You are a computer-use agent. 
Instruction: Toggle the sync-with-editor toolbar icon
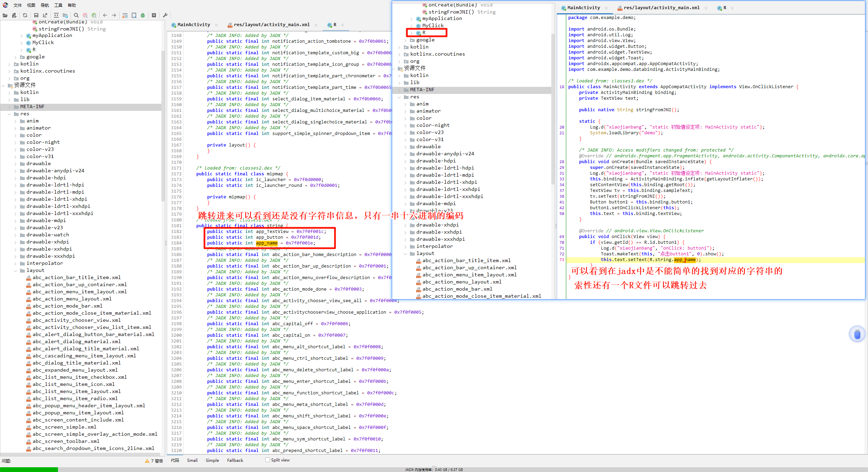pyautogui.click(x=56, y=15)
